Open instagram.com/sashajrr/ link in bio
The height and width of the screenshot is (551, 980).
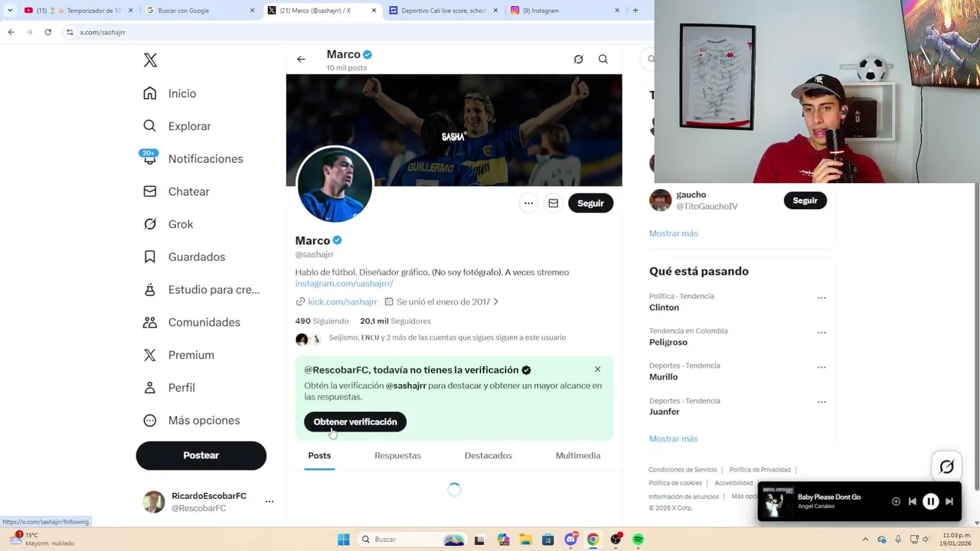pyautogui.click(x=344, y=283)
